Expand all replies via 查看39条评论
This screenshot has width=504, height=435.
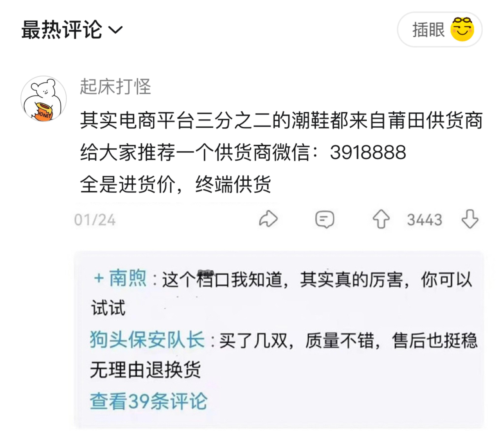tap(148, 401)
